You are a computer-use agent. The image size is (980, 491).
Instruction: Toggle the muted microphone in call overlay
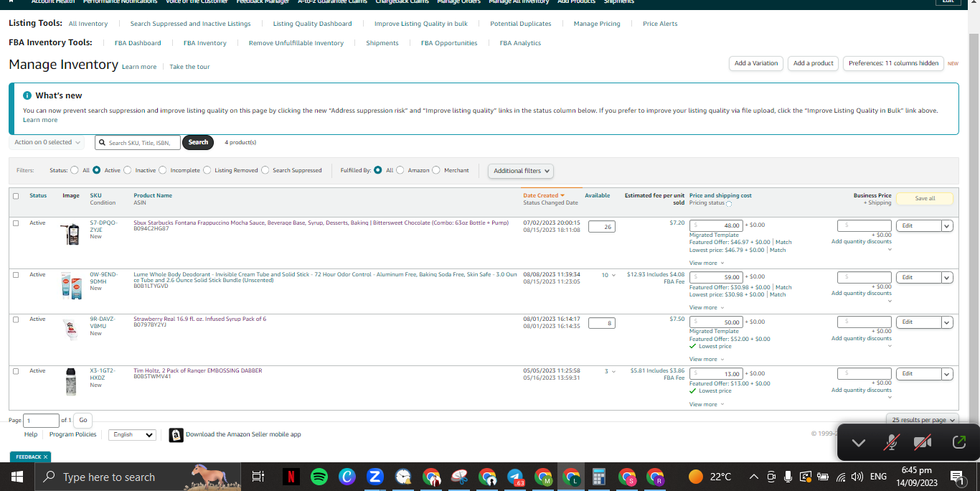891,442
